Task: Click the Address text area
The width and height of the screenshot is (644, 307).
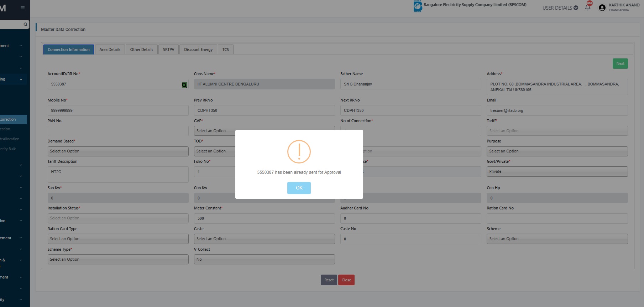Action: click(x=557, y=87)
